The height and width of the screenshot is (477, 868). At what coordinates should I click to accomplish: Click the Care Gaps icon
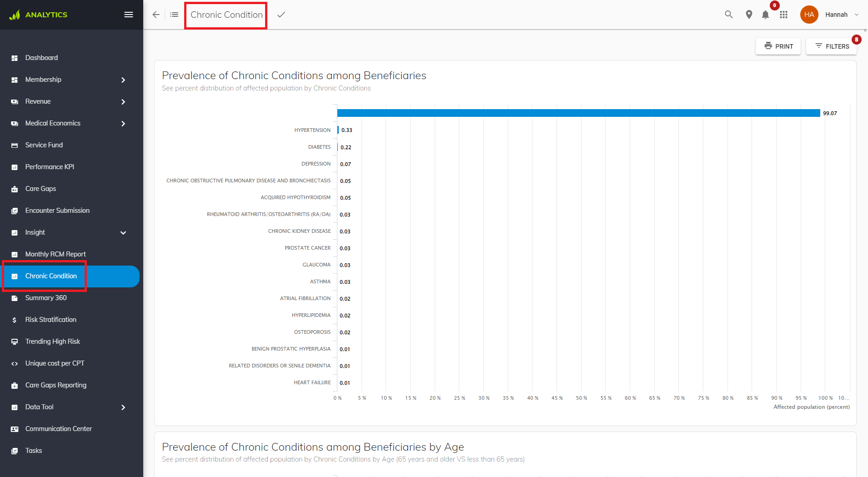pyautogui.click(x=15, y=189)
